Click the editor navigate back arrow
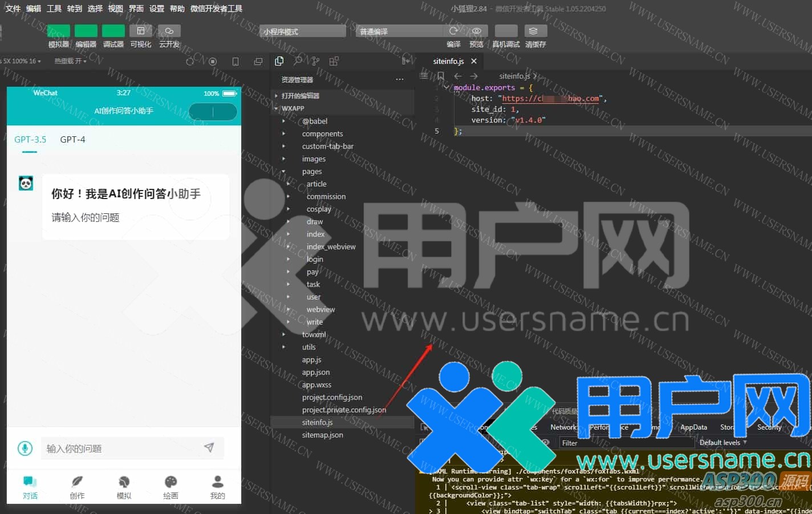Viewport: 812px width, 514px height. click(457, 76)
